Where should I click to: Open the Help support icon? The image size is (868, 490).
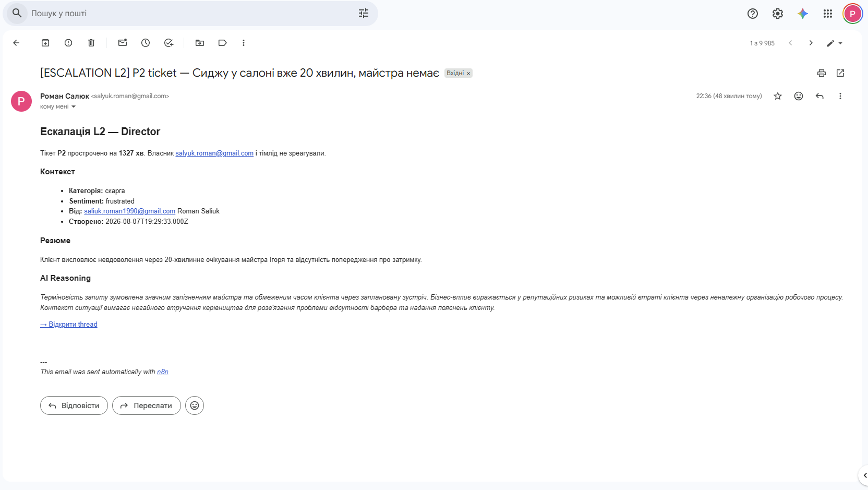(753, 14)
